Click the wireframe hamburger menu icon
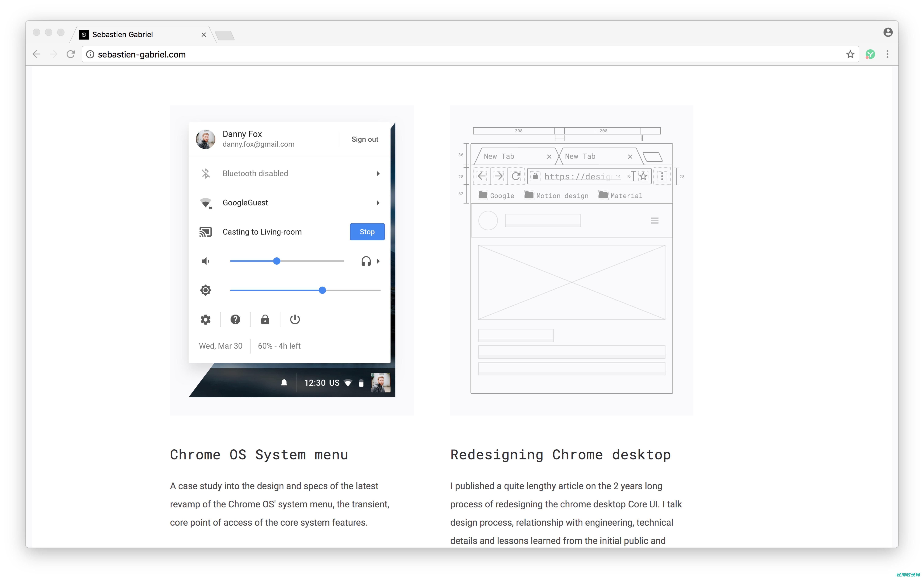 tap(655, 221)
